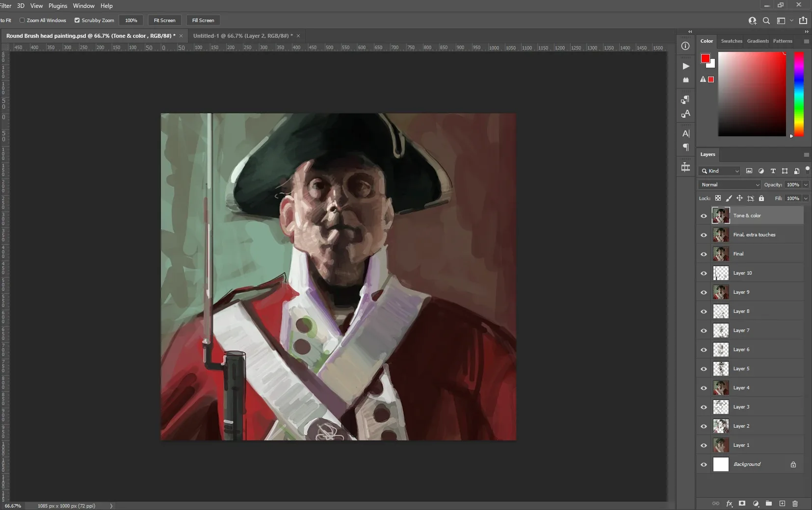This screenshot has height=510, width=812.
Task: Uncheck the Scrubby Zoom checkbox
Action: [x=77, y=21]
